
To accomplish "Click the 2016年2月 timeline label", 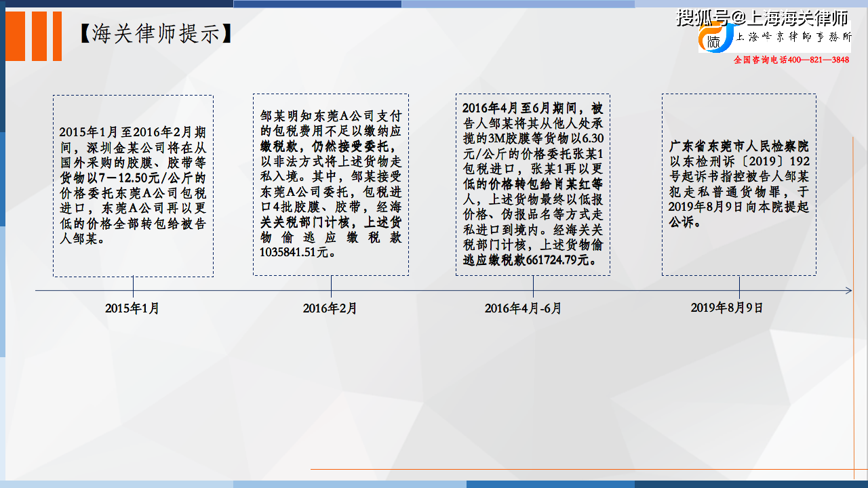I will [330, 308].
